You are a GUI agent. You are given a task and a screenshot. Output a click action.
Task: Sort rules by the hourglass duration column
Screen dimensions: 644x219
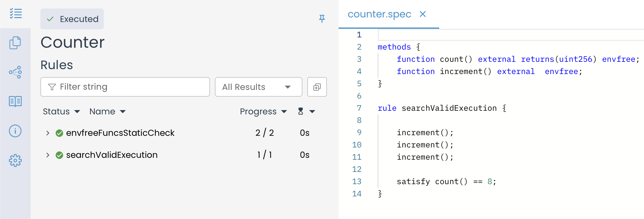306,112
